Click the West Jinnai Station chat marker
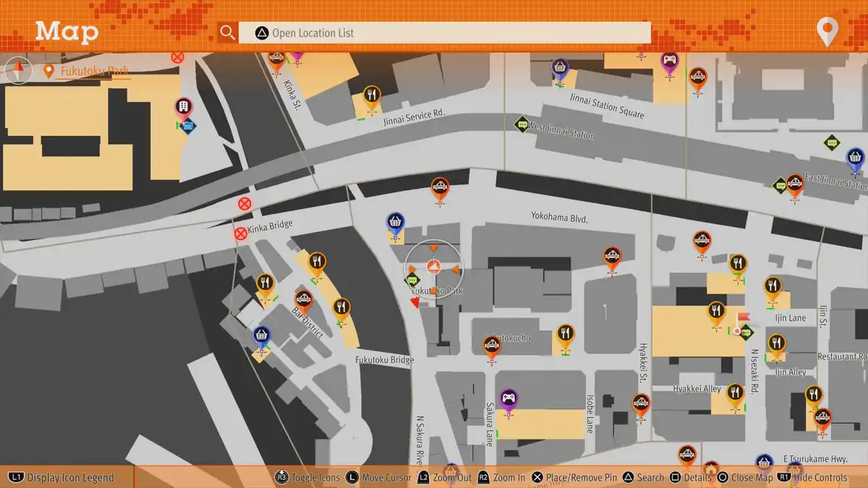The width and height of the screenshot is (868, 488). [x=521, y=124]
